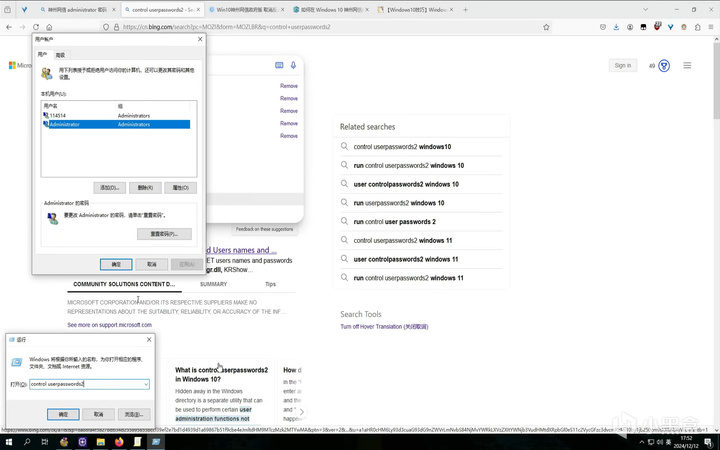Click 取消 in the User Accounts dialog
This screenshot has width=720, height=450.
click(x=152, y=264)
